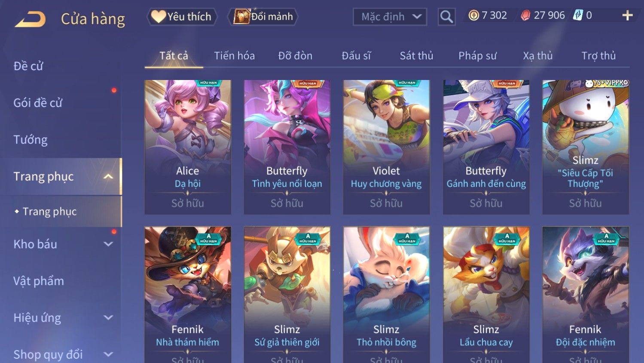Tap the gold coin currency icon

[x=473, y=15]
